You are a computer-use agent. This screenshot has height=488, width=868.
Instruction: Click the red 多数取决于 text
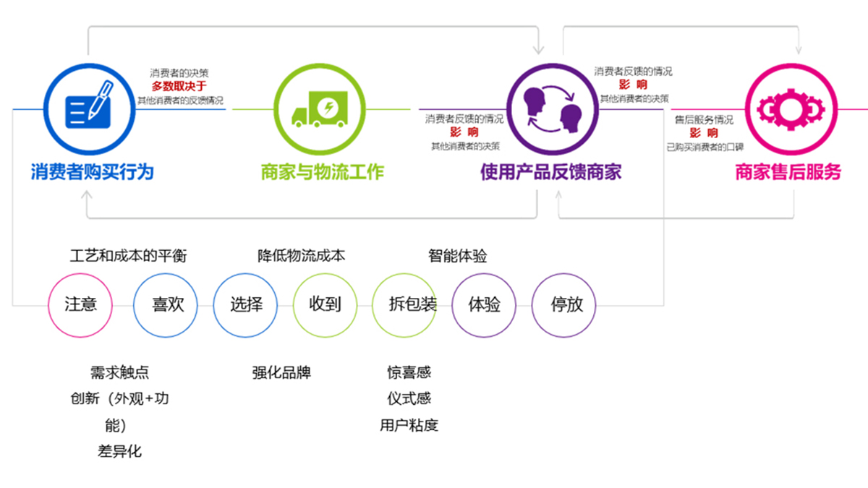point(179,86)
